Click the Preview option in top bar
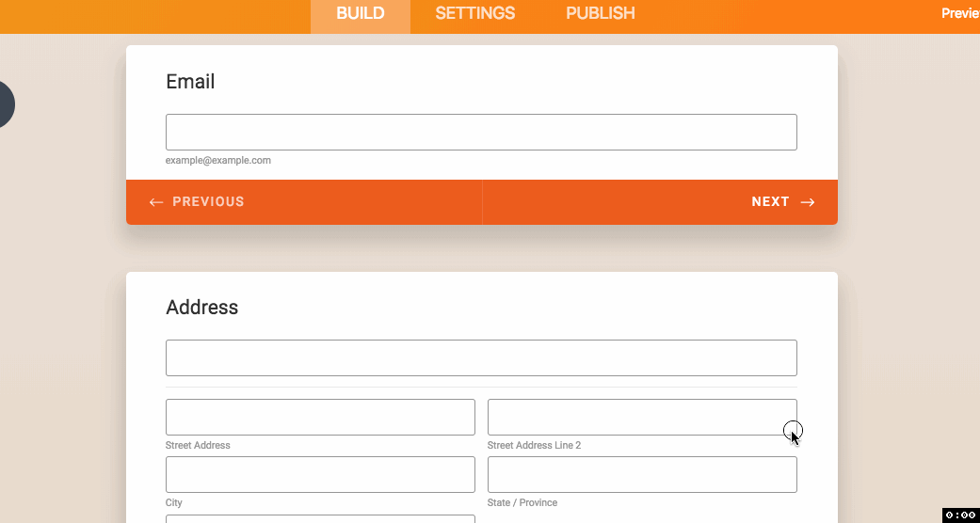This screenshot has width=980, height=523. pos(960,13)
